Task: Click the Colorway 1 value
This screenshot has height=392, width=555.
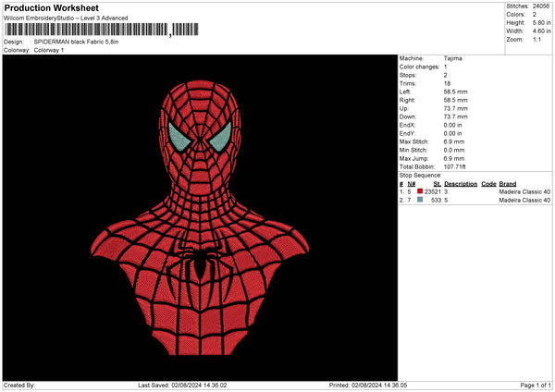Action: click(49, 50)
